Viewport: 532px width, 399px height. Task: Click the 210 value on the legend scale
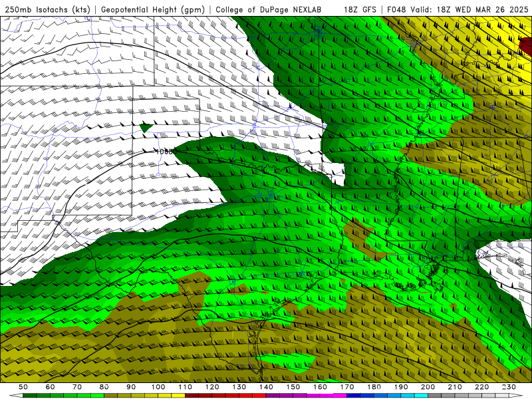455,387
